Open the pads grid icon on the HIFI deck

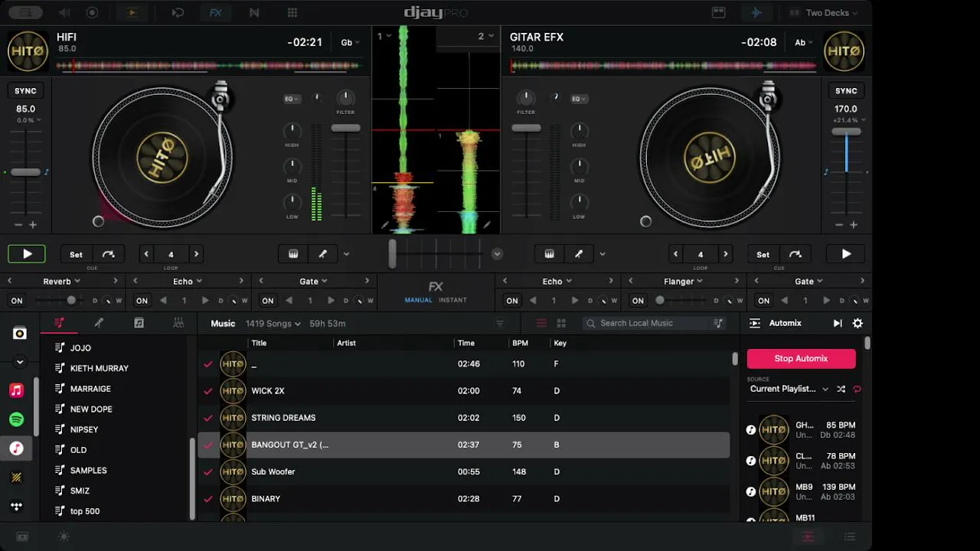click(292, 254)
